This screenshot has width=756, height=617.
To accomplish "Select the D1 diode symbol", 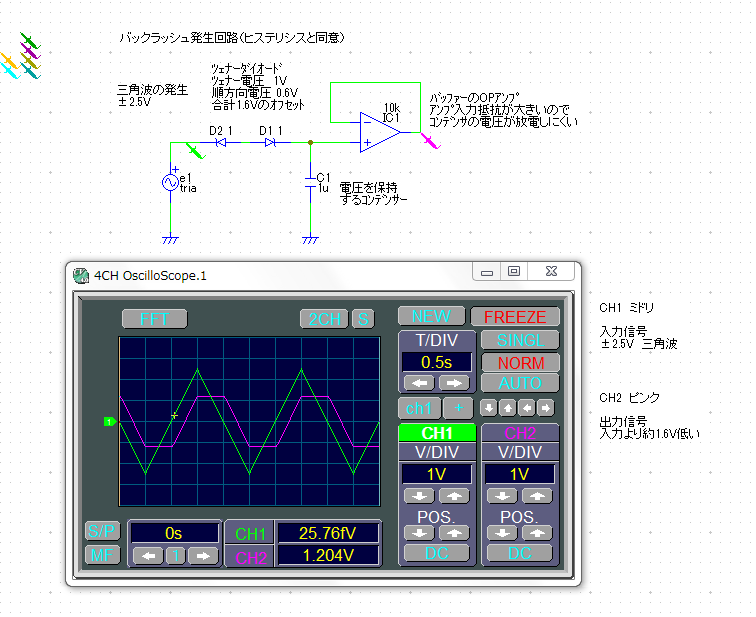I will pos(270,142).
